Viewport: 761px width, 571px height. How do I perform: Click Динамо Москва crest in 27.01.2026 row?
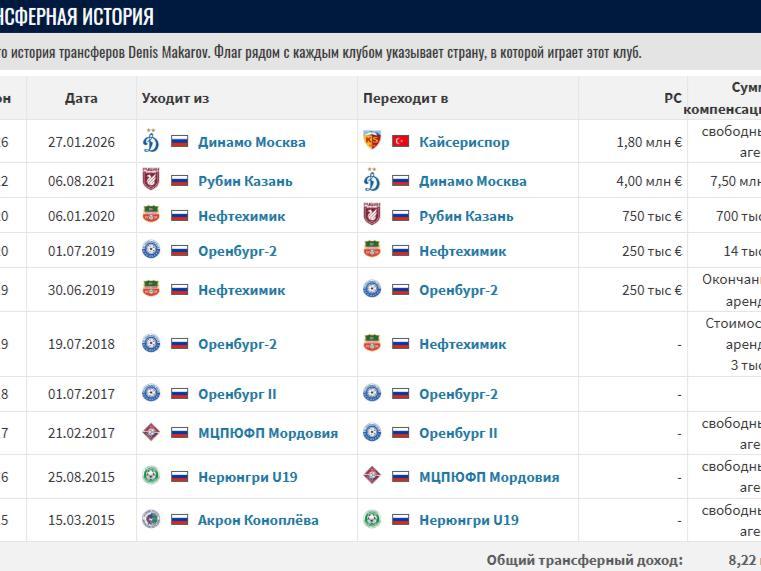[x=151, y=142]
